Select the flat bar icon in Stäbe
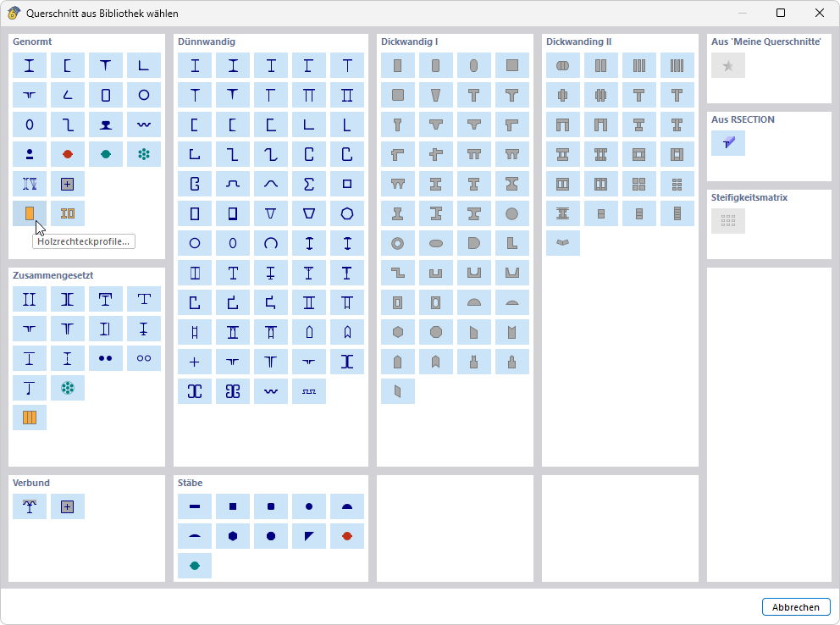The height and width of the screenshot is (625, 840). [195, 506]
